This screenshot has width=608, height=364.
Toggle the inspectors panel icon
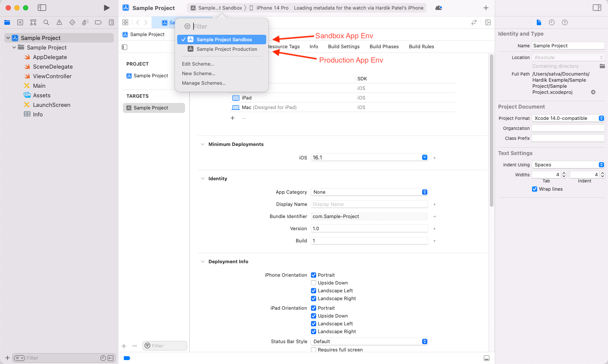pos(597,8)
